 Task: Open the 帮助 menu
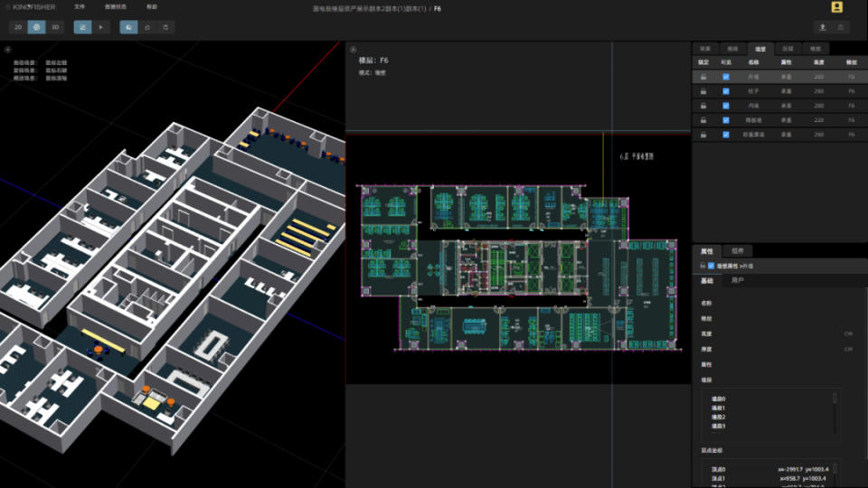pos(152,7)
